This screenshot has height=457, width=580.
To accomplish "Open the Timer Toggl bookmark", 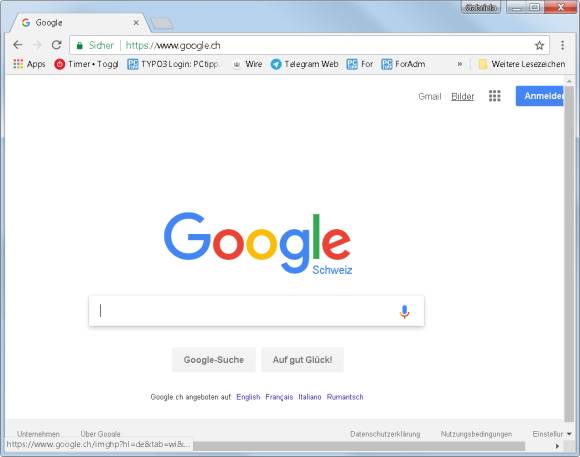I will pos(86,64).
